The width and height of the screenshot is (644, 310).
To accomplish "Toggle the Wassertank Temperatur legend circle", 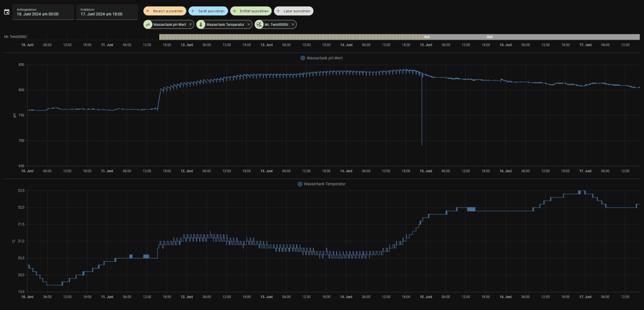I will (300, 184).
